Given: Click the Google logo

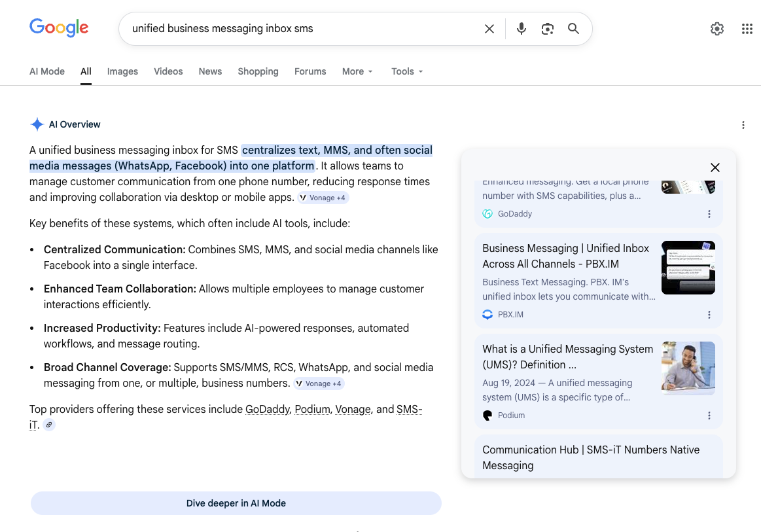Looking at the screenshot, I should click(59, 27).
